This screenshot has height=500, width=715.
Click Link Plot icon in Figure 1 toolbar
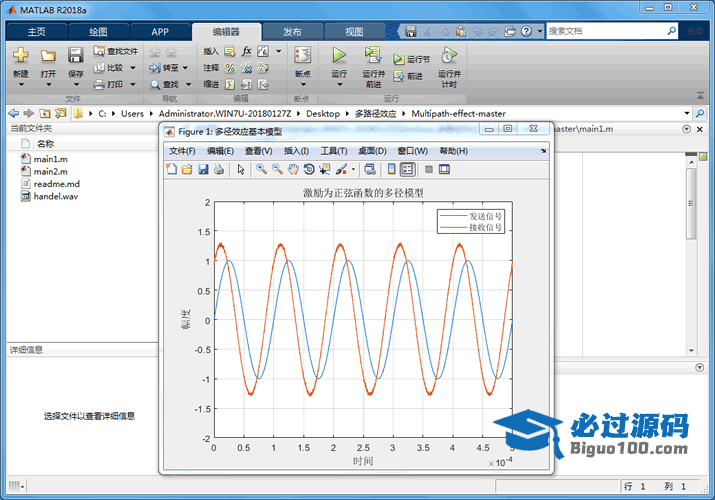coord(370,170)
